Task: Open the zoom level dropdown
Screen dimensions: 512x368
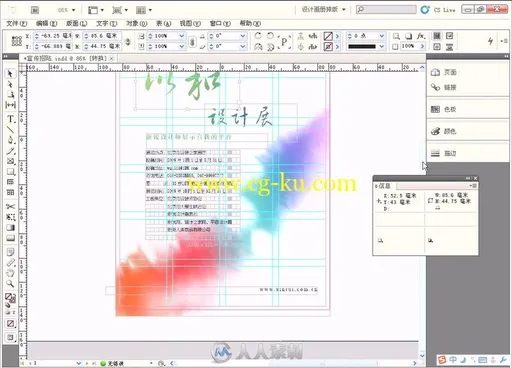Action: (73, 10)
